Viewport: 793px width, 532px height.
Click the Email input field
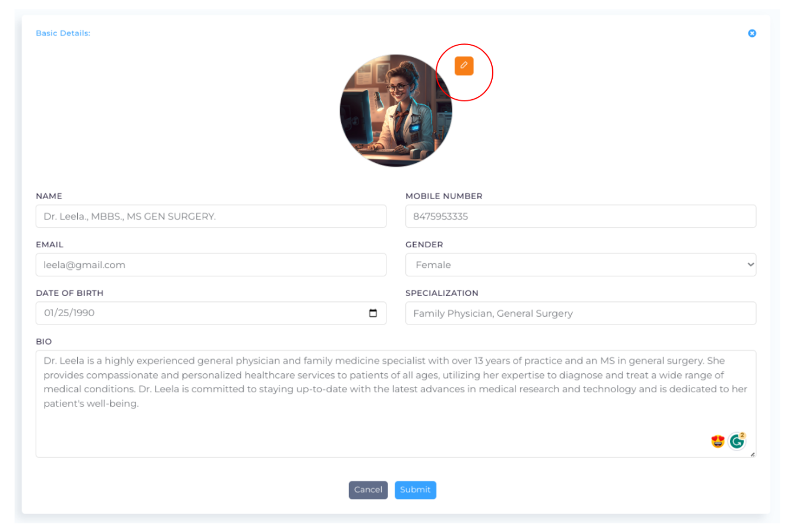(211, 265)
